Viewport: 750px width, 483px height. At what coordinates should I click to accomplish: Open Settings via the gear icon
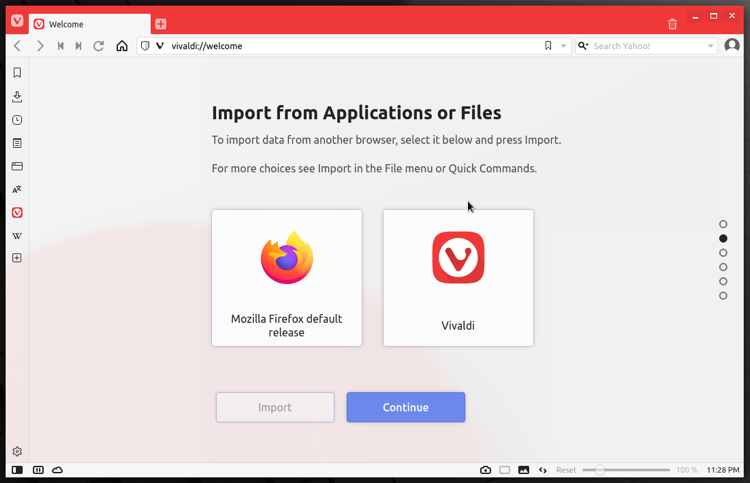point(17,451)
